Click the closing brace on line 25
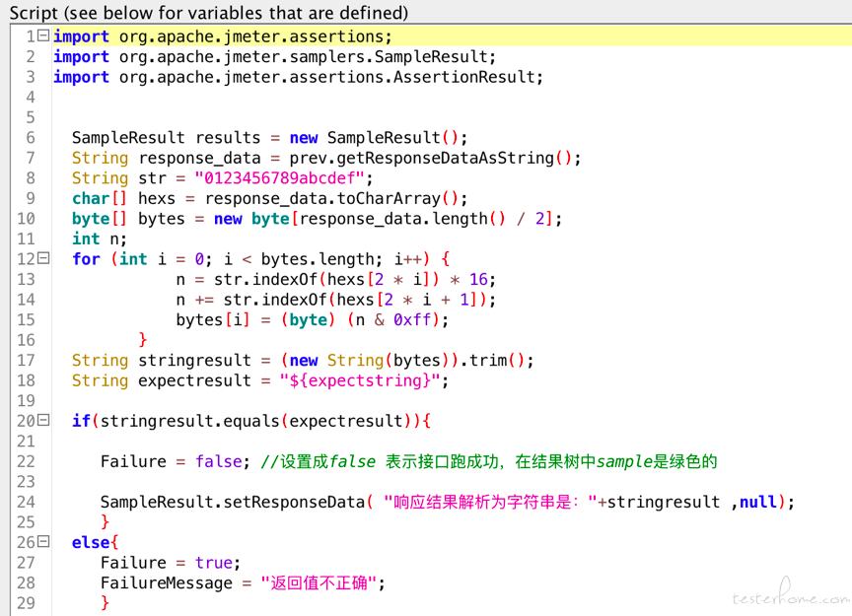Screen dimensions: 852x616 pos(105,522)
